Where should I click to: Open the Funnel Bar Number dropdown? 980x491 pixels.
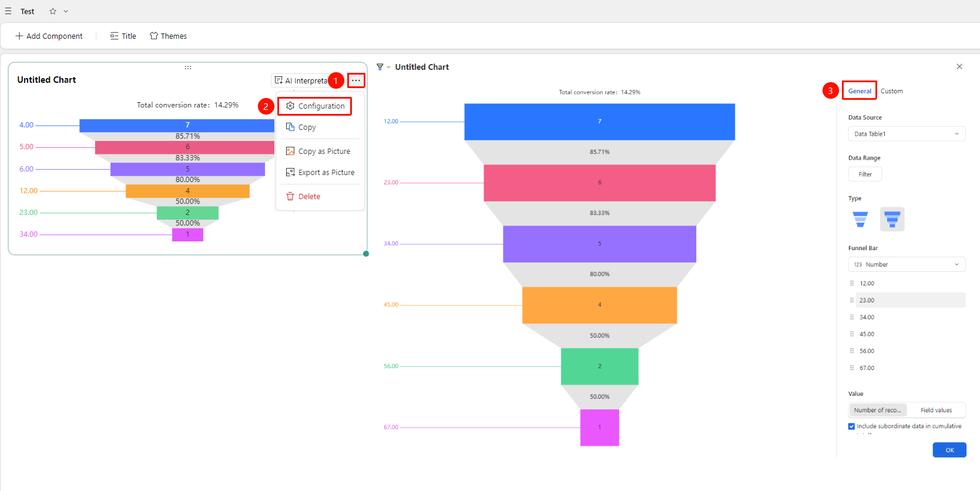coord(907,264)
